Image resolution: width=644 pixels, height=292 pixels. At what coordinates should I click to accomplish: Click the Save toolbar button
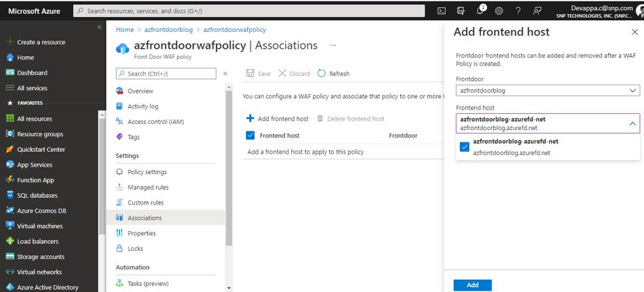(x=258, y=74)
